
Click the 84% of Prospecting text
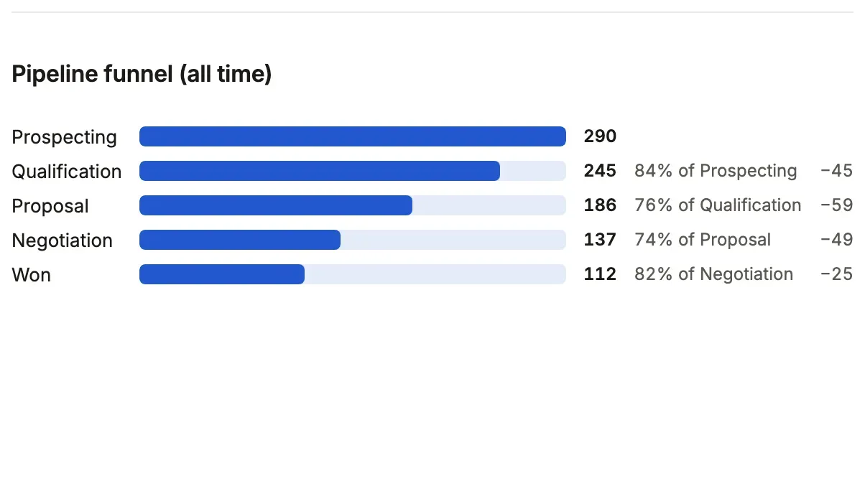click(716, 171)
